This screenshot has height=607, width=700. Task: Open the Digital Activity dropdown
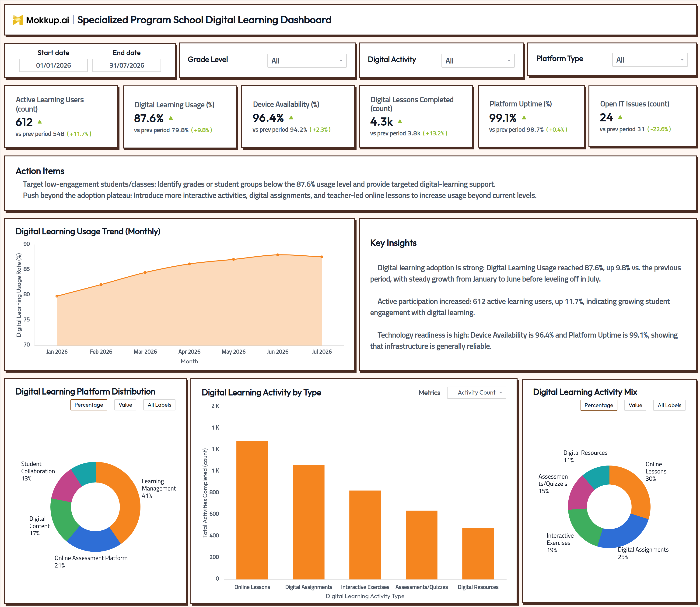[x=478, y=61]
